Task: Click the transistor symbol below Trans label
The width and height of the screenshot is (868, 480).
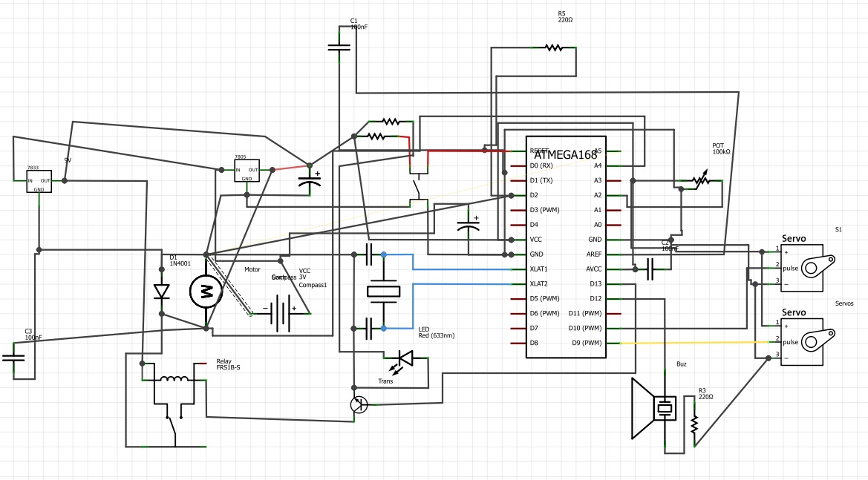Action: (x=359, y=405)
